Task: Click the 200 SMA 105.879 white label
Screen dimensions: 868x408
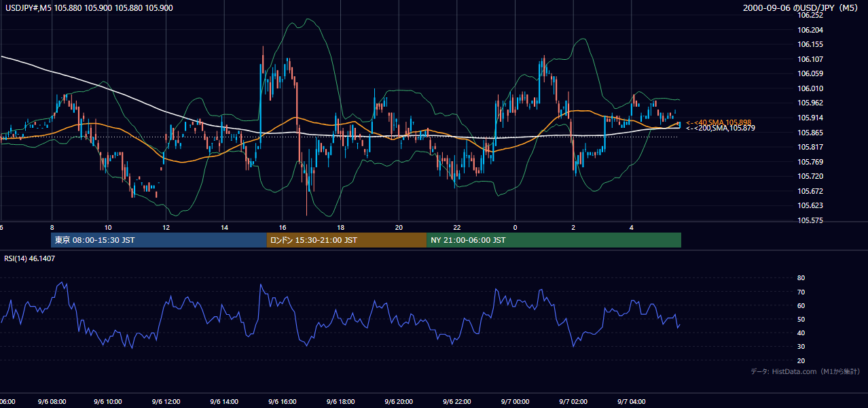Action: 720,128
